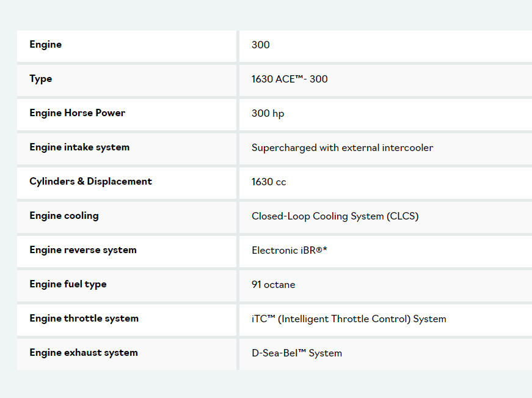The width and height of the screenshot is (532, 398).
Task: Select the "300 hp" value cell
Action: 268,113
